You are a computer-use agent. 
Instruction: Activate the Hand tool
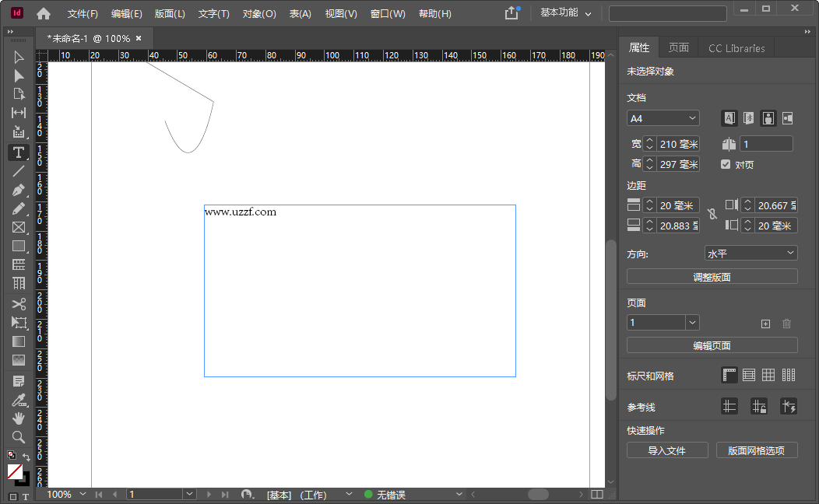point(19,418)
